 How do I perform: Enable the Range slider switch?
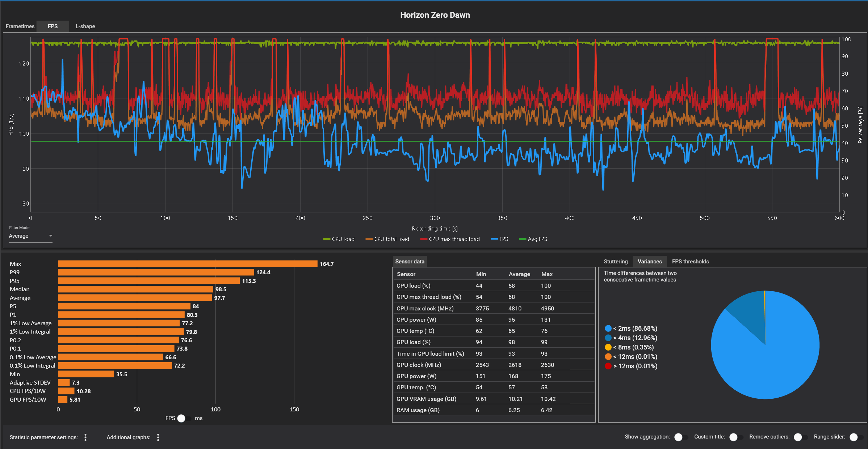click(x=856, y=437)
